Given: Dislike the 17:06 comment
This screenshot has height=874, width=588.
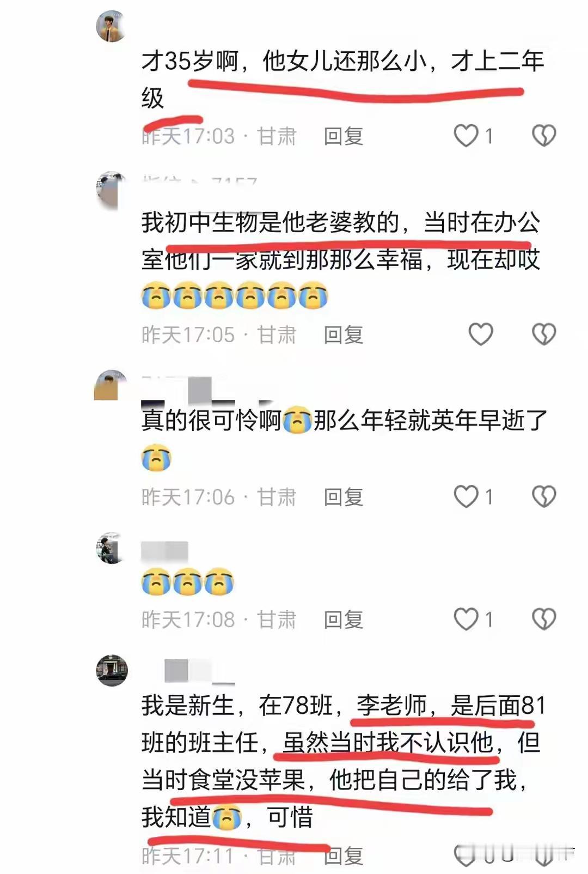Looking at the screenshot, I should click(543, 496).
